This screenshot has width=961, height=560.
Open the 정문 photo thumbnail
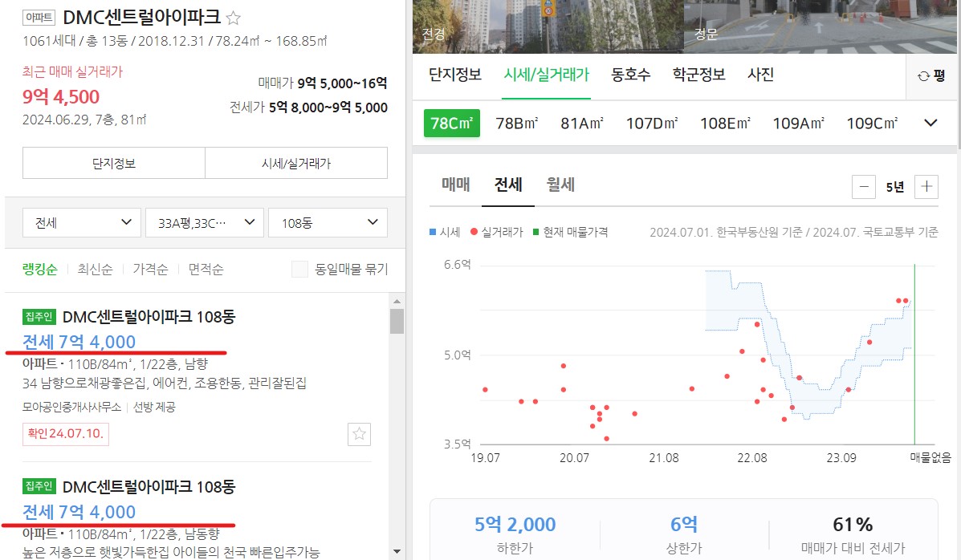pos(820,26)
